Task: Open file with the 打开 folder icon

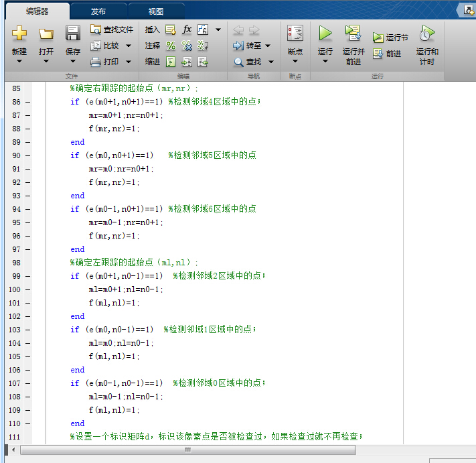Action: (x=46, y=34)
